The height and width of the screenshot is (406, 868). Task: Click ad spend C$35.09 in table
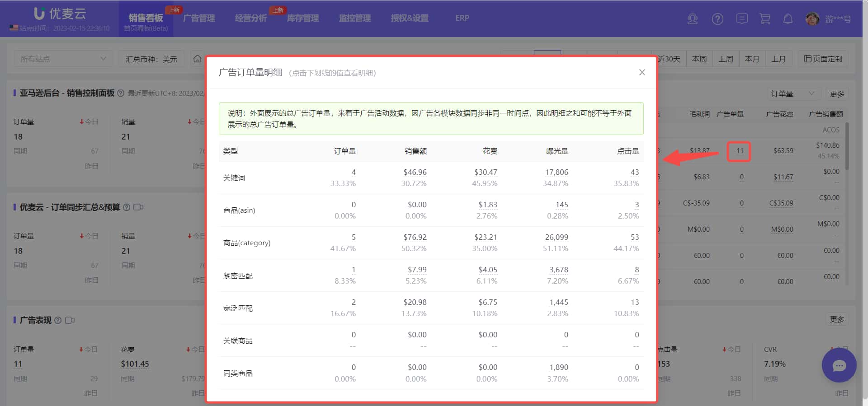[x=781, y=203]
